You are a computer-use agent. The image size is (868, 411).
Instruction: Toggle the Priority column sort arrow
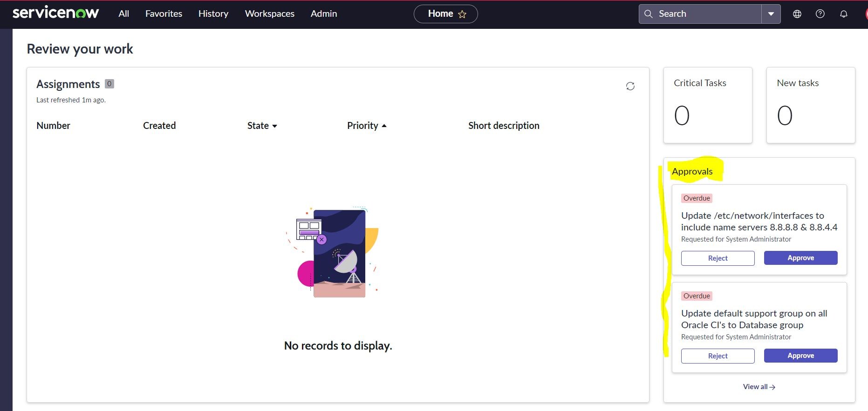pyautogui.click(x=384, y=126)
